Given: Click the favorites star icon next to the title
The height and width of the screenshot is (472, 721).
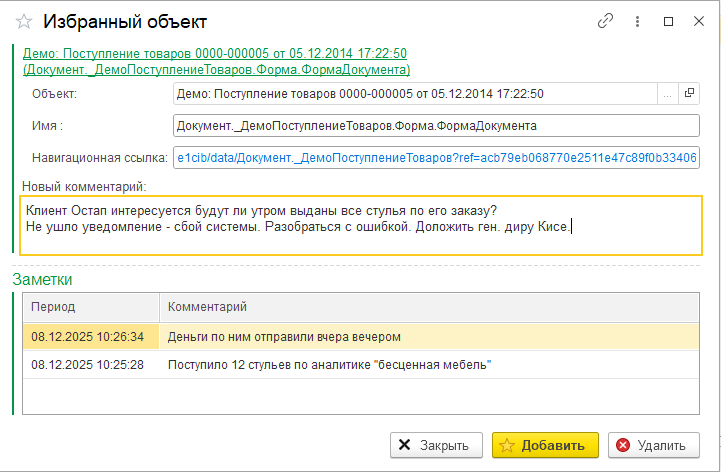Looking at the screenshot, I should 24,22.
